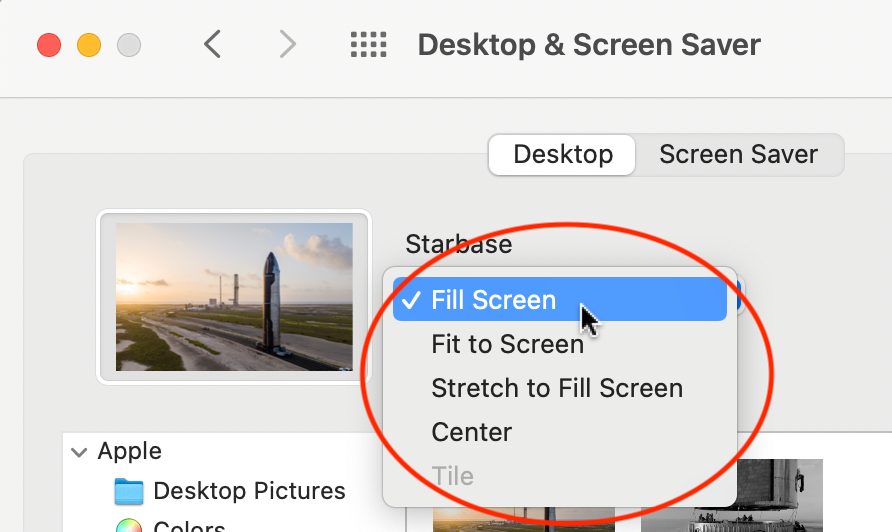The height and width of the screenshot is (532, 892).
Task: Click the gray zoom window button
Action: (129, 45)
